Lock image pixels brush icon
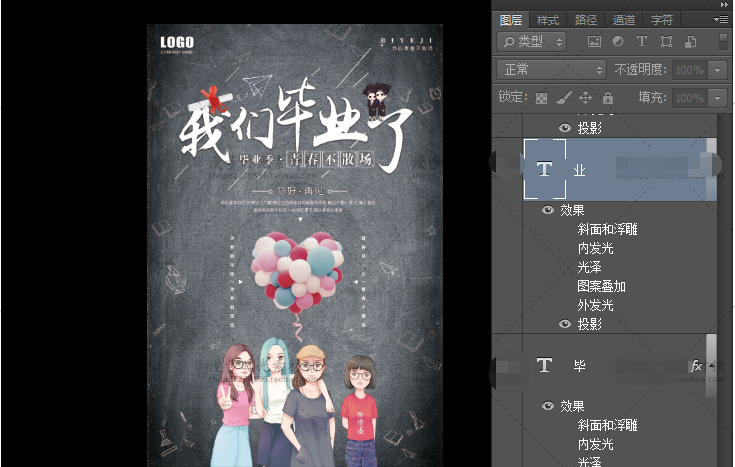 tap(563, 98)
